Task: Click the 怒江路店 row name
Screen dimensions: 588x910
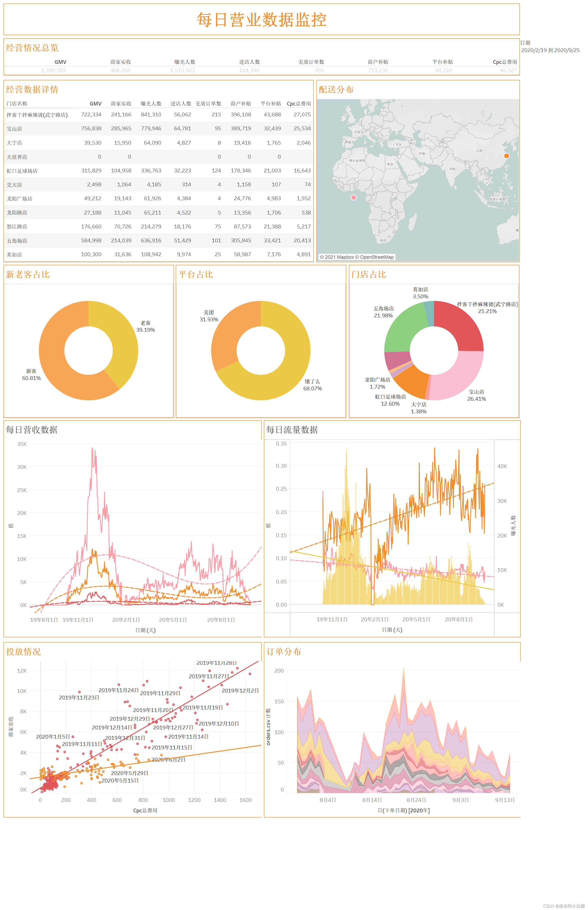Action: click(x=17, y=227)
